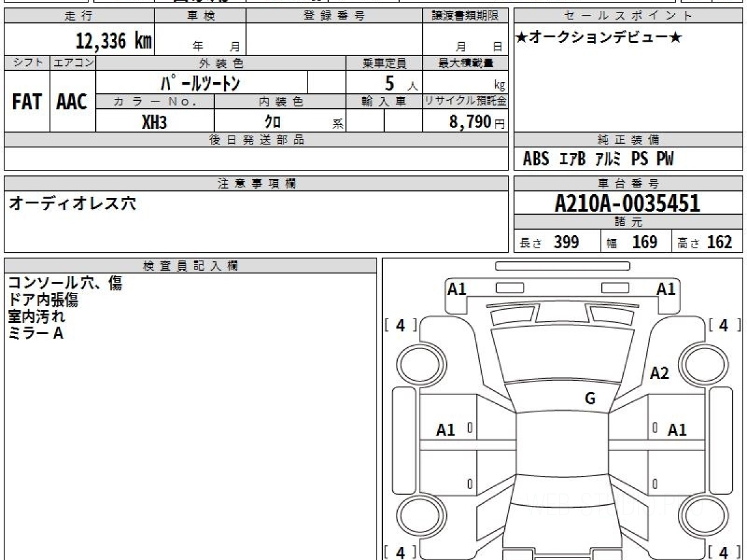The width and height of the screenshot is (747, 560).
Task: Select the シフト header cell
Action: point(27,63)
